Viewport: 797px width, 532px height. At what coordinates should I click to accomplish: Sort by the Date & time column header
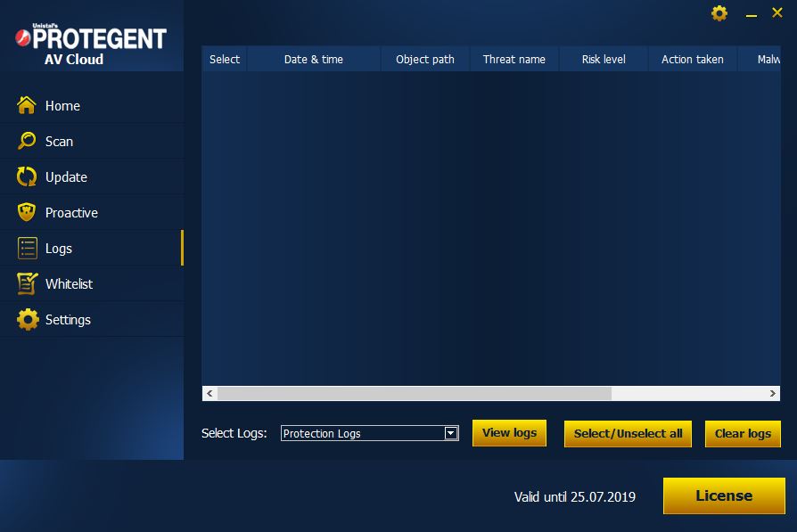tap(314, 59)
